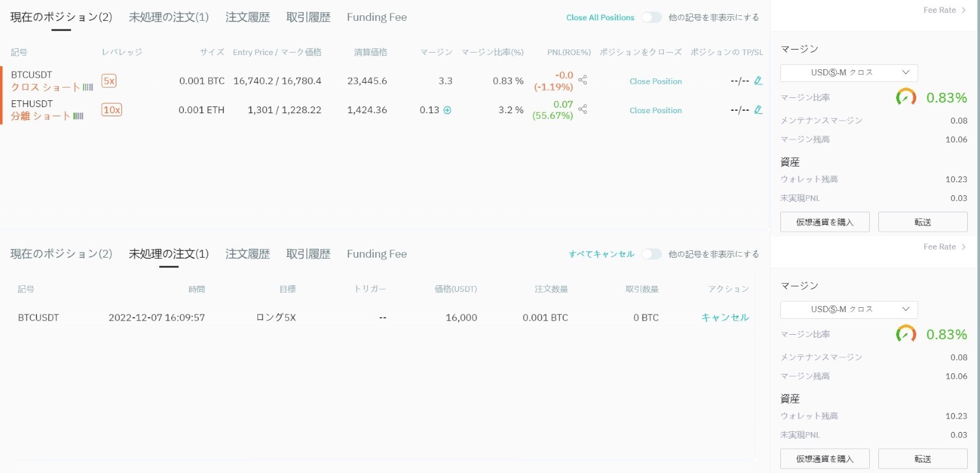This screenshot has height=473, width=980.
Task: Click すべてキャンセル to cancel all orders
Action: (601, 254)
